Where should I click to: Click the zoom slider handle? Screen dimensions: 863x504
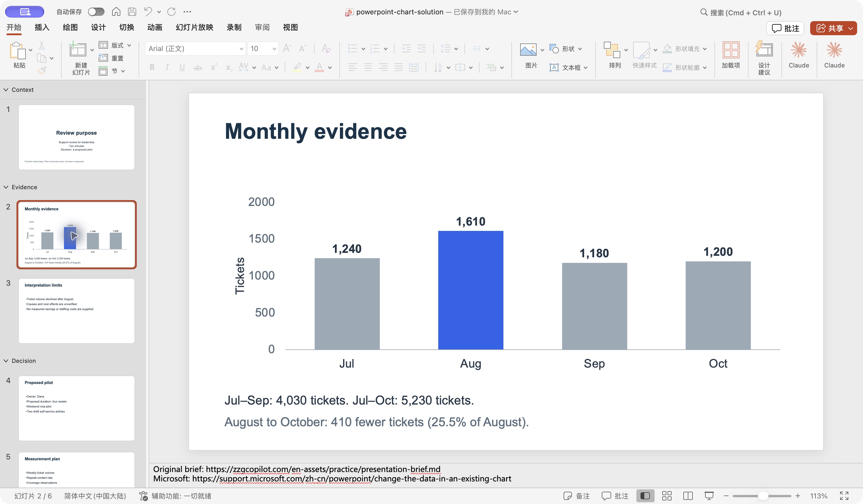(763, 496)
